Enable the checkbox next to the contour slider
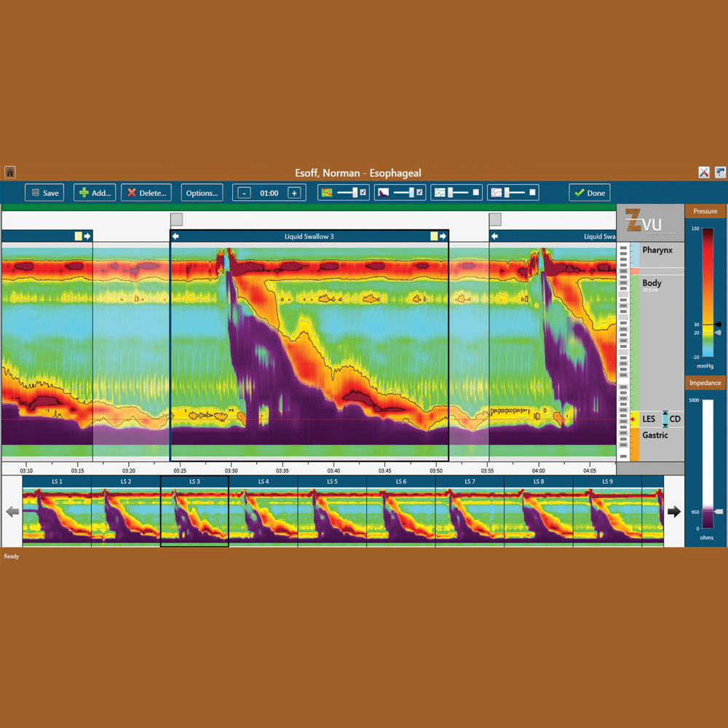 click(364, 191)
